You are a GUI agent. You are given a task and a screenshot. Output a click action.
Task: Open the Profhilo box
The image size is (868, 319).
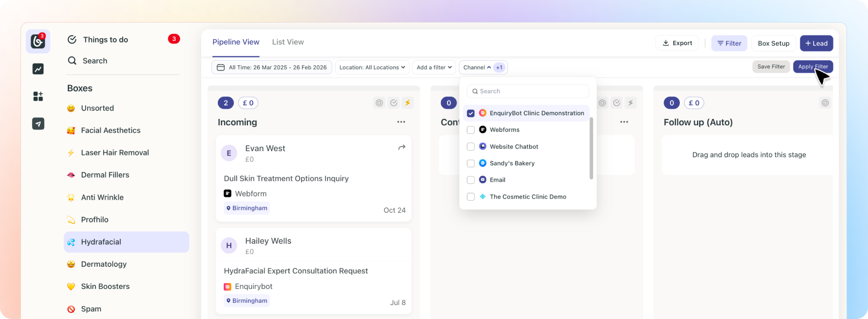pyautogui.click(x=126, y=219)
